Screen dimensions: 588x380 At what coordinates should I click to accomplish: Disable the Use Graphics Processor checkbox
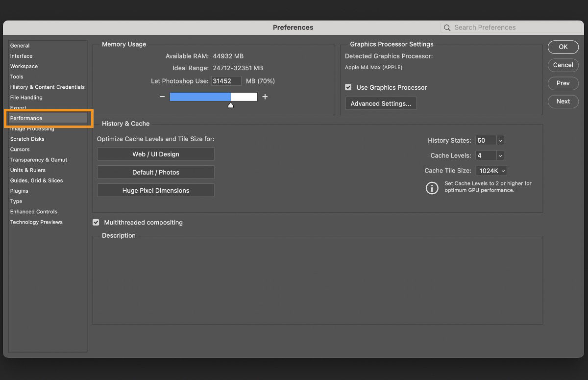point(348,87)
